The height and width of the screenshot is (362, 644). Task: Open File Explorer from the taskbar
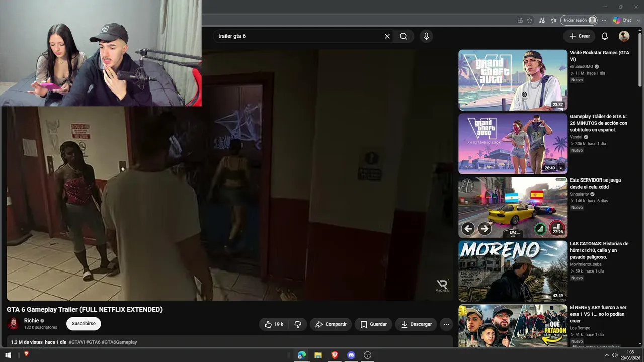point(318,355)
